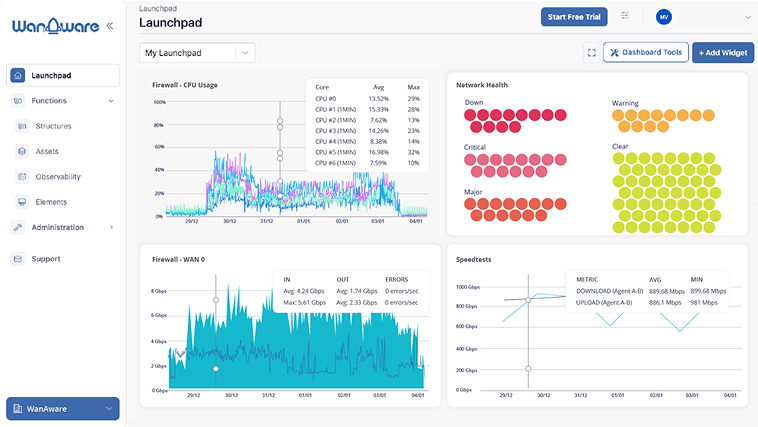The width and height of the screenshot is (758, 427).
Task: Toggle fullscreen dashboard view
Action: coord(592,53)
